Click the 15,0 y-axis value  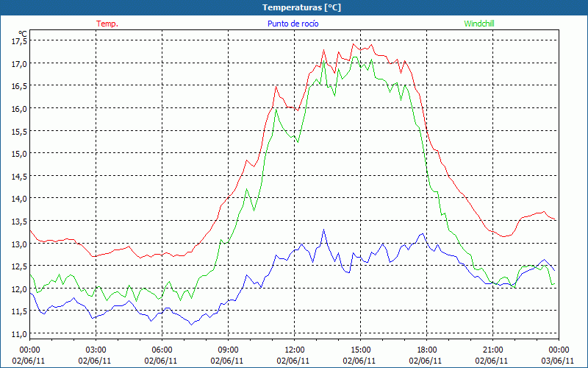click(19, 154)
